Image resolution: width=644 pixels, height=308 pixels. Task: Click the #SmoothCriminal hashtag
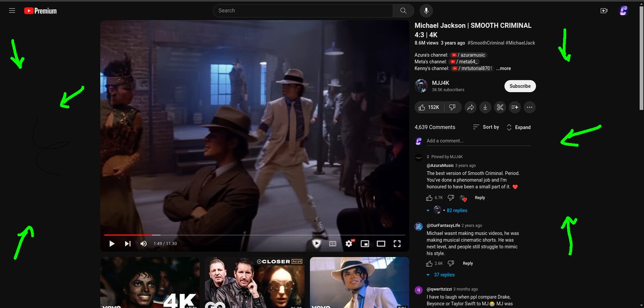click(x=486, y=43)
